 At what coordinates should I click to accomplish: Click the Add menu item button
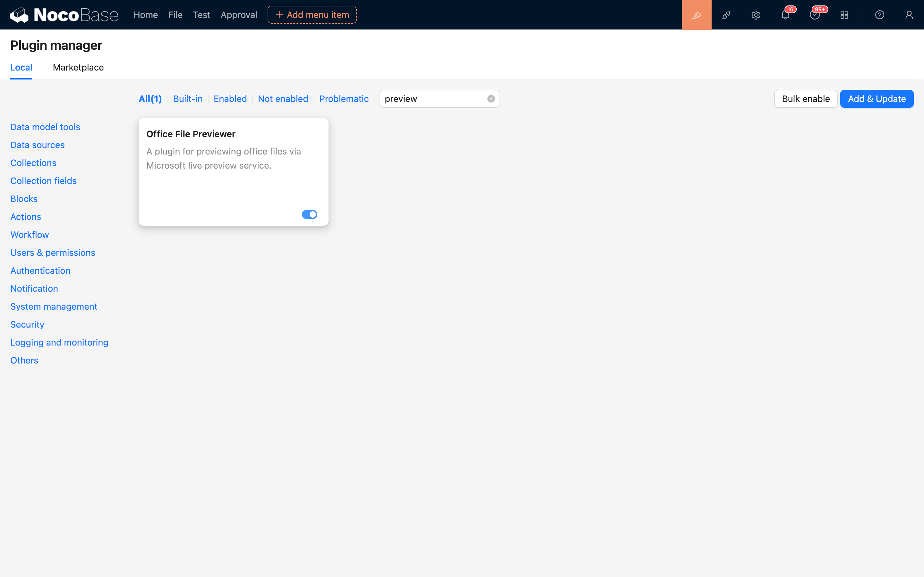(312, 15)
